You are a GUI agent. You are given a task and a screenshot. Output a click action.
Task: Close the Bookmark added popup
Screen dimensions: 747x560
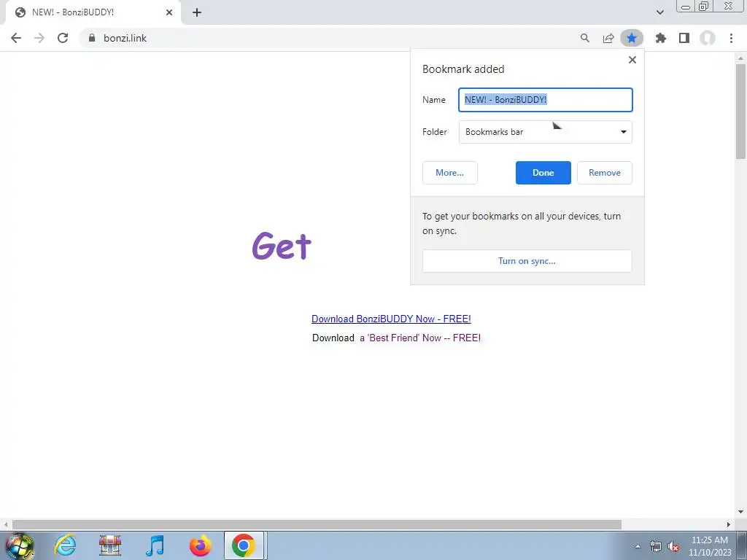632,60
